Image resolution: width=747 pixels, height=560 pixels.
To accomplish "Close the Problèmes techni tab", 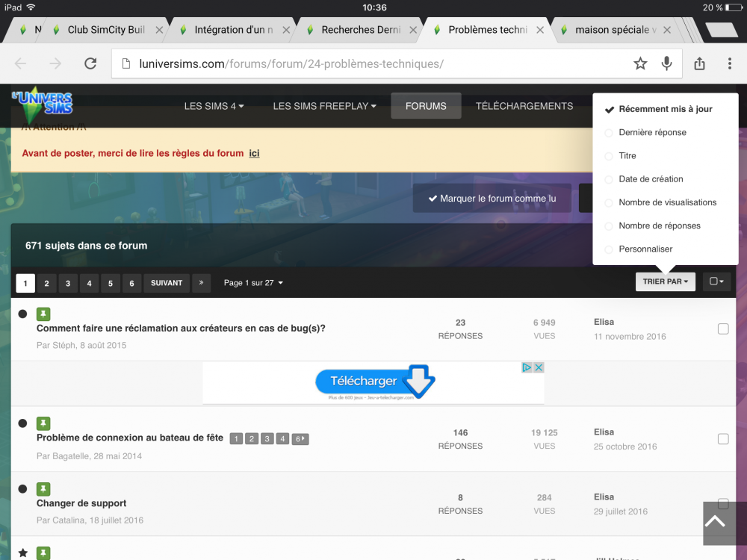I will [540, 30].
